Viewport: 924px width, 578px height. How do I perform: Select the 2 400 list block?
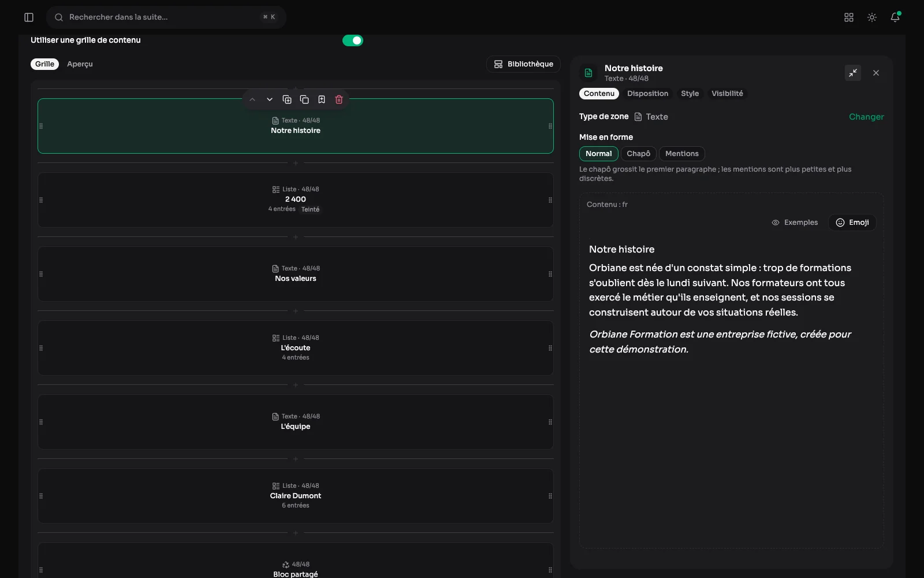pyautogui.click(x=296, y=200)
